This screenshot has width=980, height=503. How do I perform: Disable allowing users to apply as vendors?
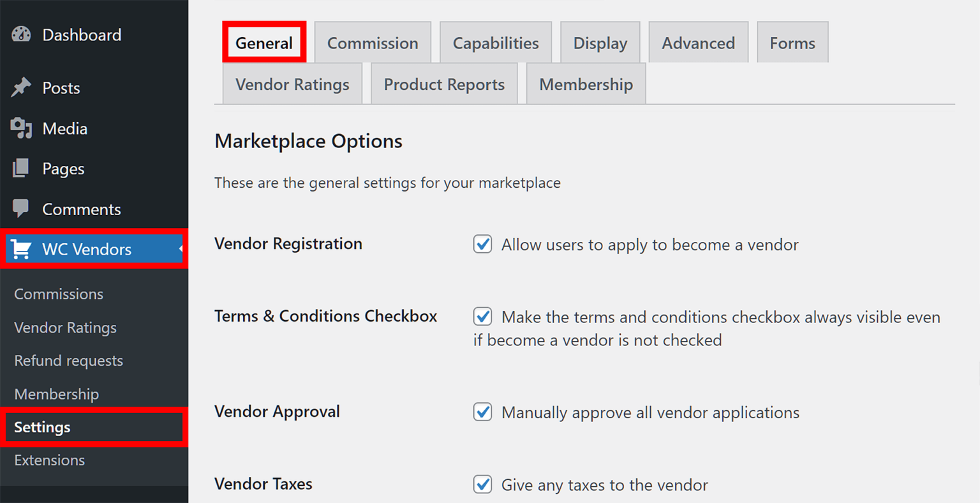(x=482, y=244)
